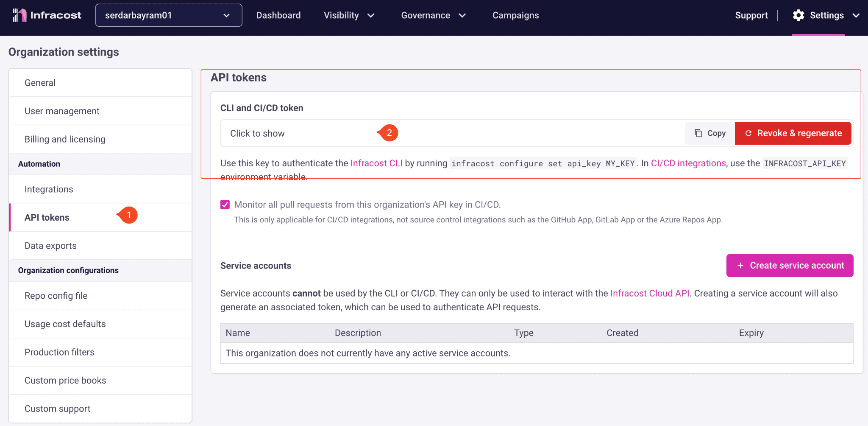Click the regenerate refresh icon
Screen dimensions: 868x426
748,133
